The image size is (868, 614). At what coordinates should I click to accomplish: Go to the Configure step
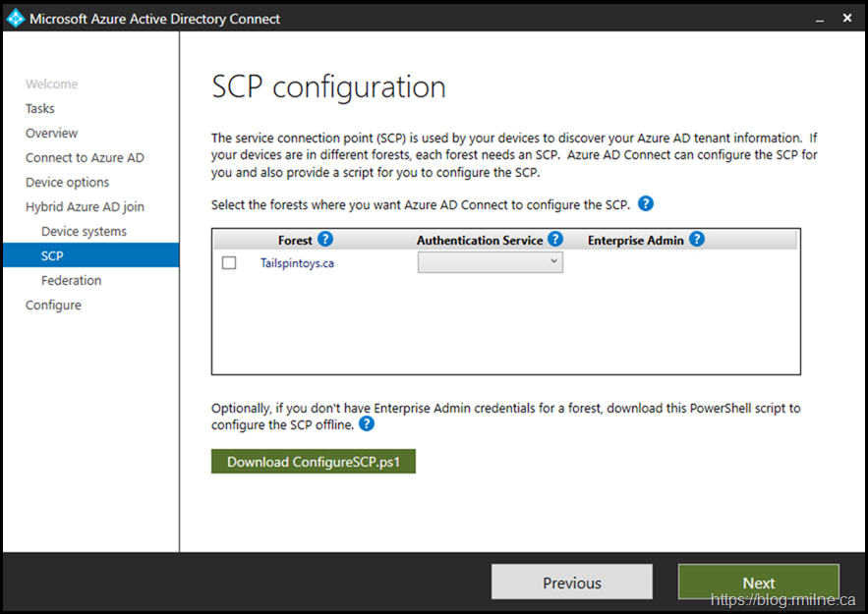click(53, 306)
